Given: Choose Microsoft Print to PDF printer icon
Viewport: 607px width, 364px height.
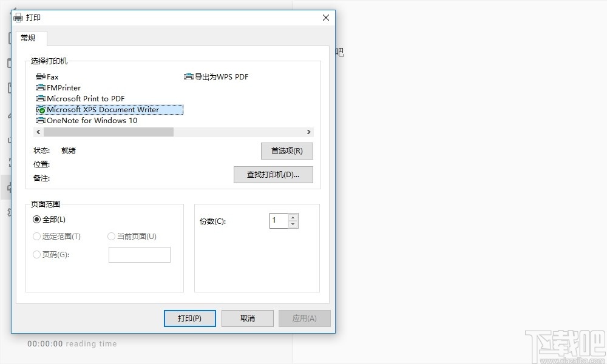Looking at the screenshot, I should tap(40, 98).
